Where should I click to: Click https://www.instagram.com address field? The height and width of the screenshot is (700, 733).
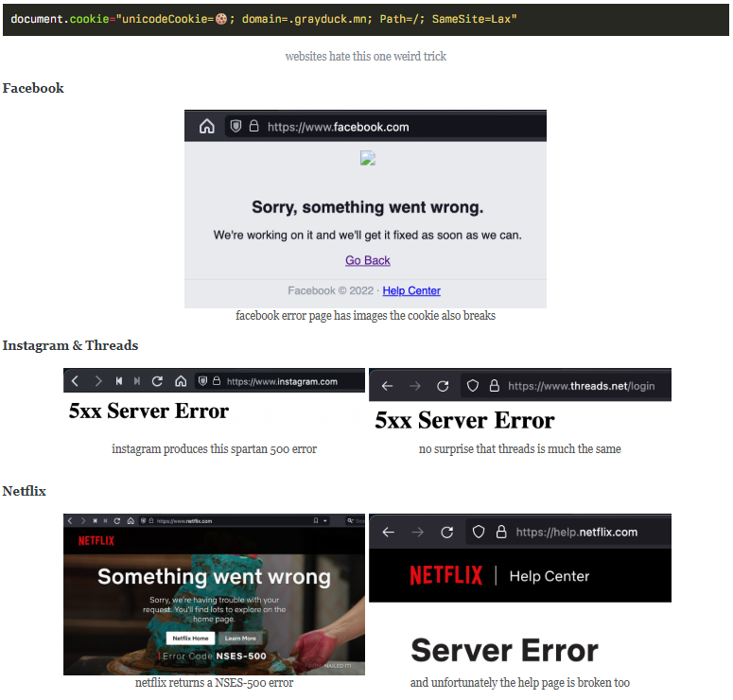280,381
